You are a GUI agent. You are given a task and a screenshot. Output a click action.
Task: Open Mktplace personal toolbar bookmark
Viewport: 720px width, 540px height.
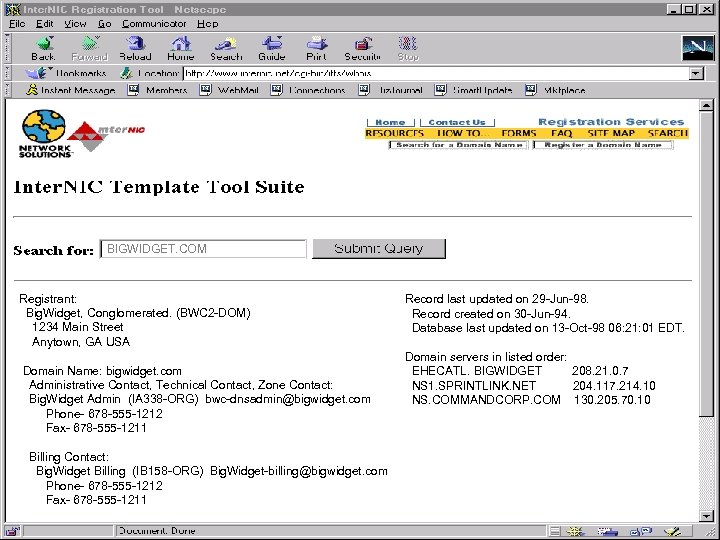pos(556,90)
